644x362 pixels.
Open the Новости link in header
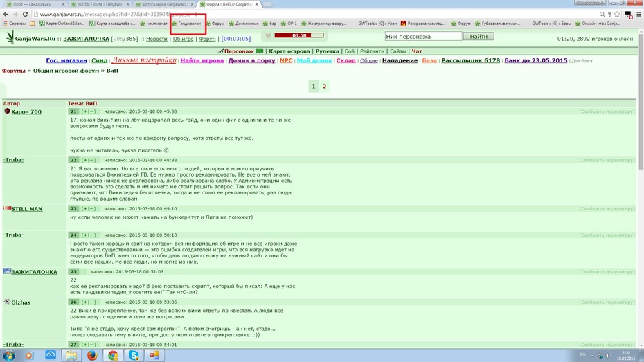pyautogui.click(x=156, y=39)
